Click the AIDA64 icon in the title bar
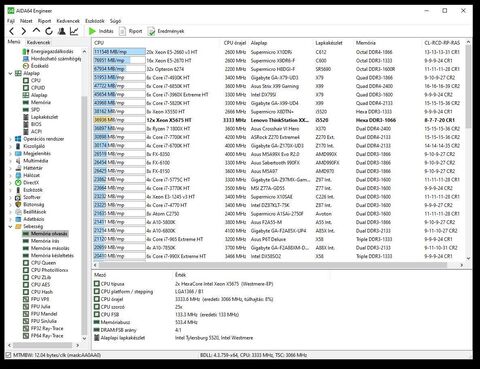 (x=11, y=11)
